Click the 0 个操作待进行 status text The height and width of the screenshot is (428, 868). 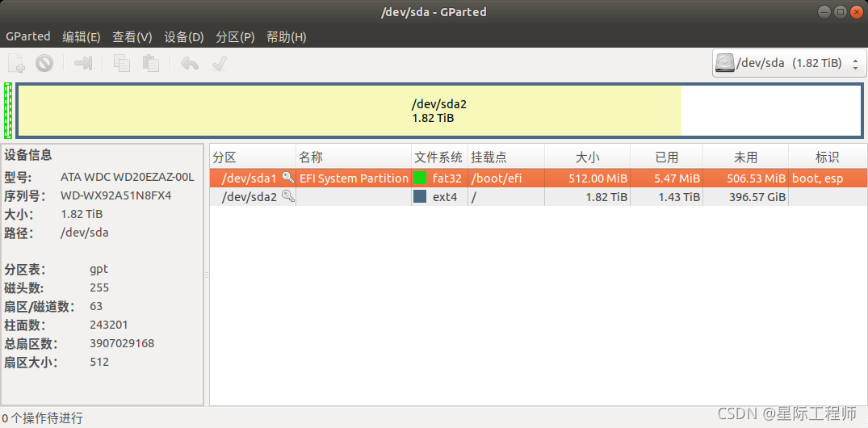click(x=43, y=418)
